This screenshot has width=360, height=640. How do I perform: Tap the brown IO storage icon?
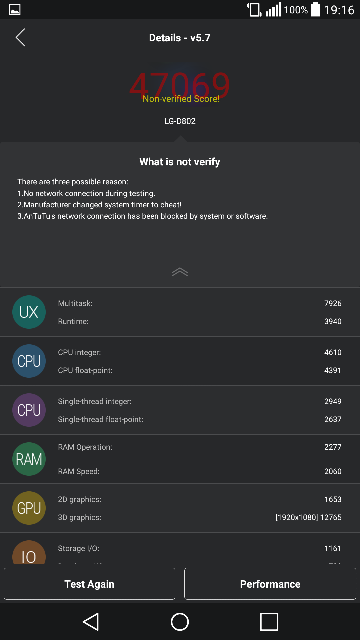29,552
